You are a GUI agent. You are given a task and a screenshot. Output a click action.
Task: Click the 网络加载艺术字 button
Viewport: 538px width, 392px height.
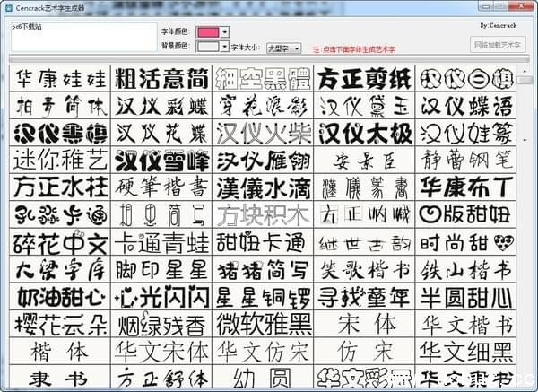(x=498, y=45)
